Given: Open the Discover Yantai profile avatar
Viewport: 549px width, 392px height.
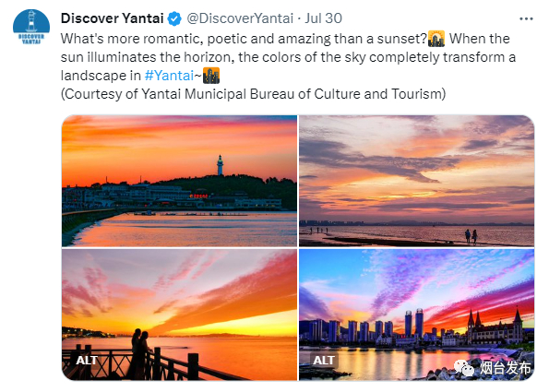Looking at the screenshot, I should [31, 28].
